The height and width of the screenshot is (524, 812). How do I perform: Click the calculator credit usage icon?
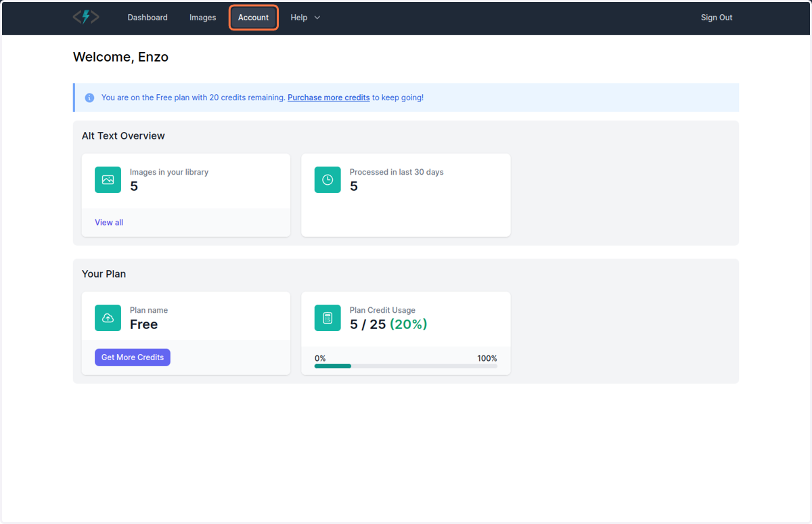coord(328,318)
